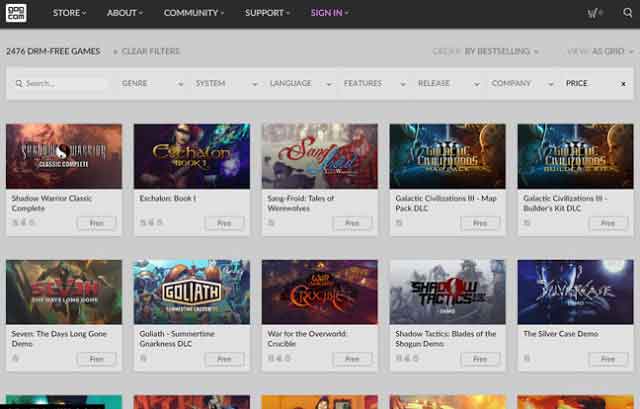Click Free button for The Silver Case Demo
The image size is (640, 409).
coord(608,359)
